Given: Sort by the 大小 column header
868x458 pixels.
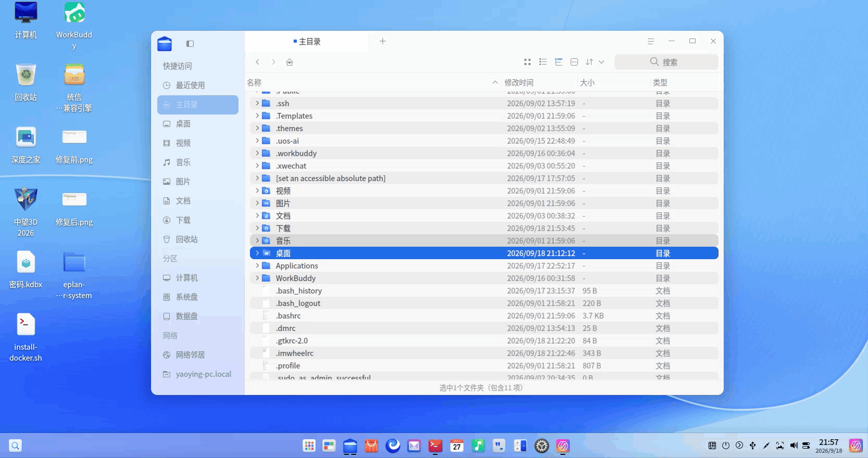Looking at the screenshot, I should click(x=614, y=82).
